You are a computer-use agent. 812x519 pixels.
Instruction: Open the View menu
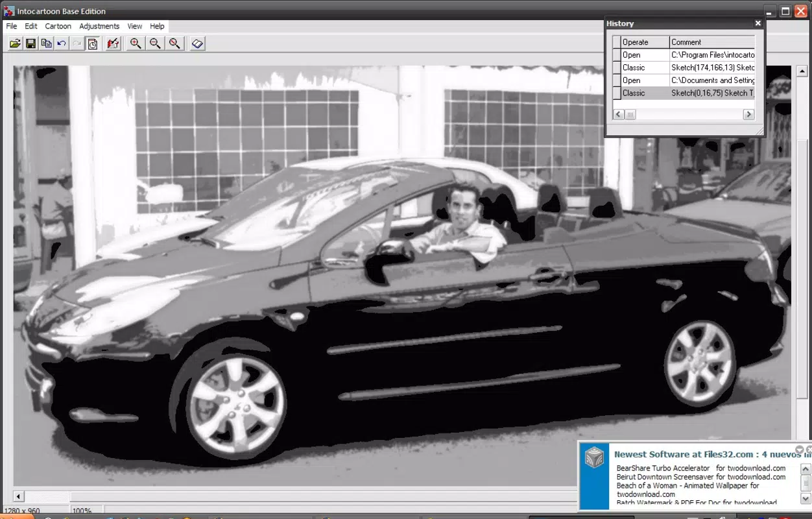pyautogui.click(x=135, y=26)
